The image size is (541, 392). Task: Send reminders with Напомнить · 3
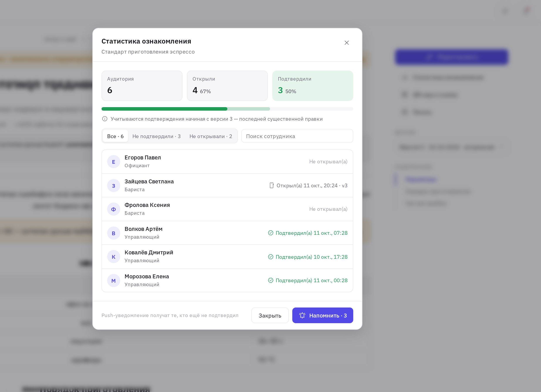(323, 315)
